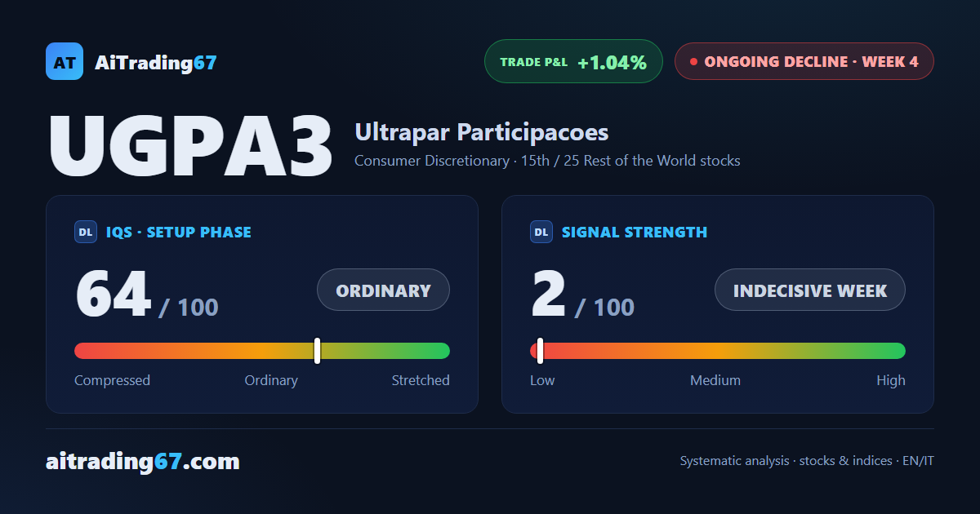Click the AT logo icon
The image size is (980, 514).
65,61
